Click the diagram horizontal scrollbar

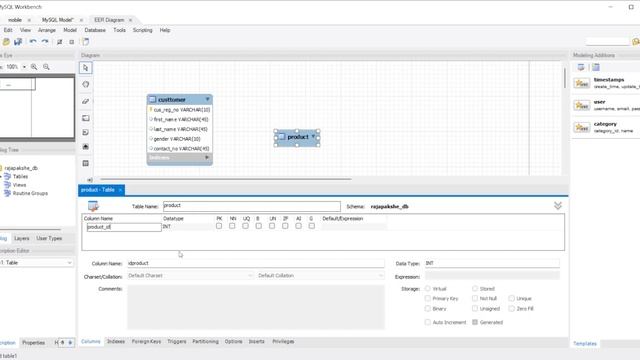pos(226,179)
